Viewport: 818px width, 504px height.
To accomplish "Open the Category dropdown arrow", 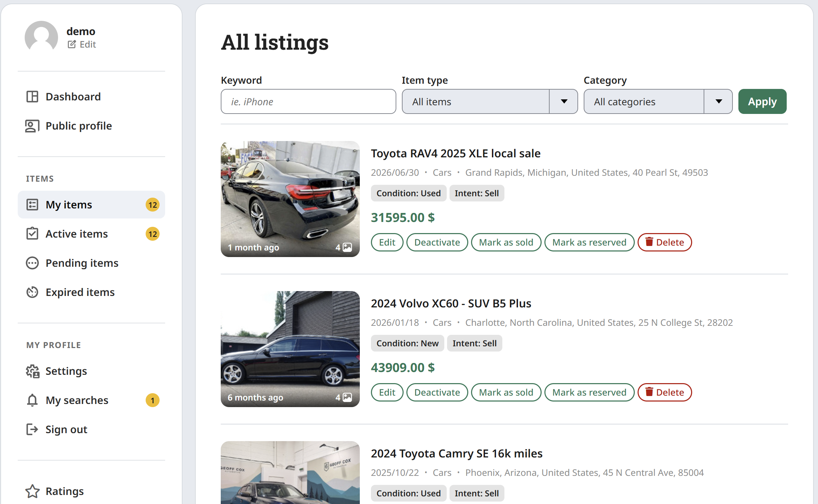I will tap(719, 101).
